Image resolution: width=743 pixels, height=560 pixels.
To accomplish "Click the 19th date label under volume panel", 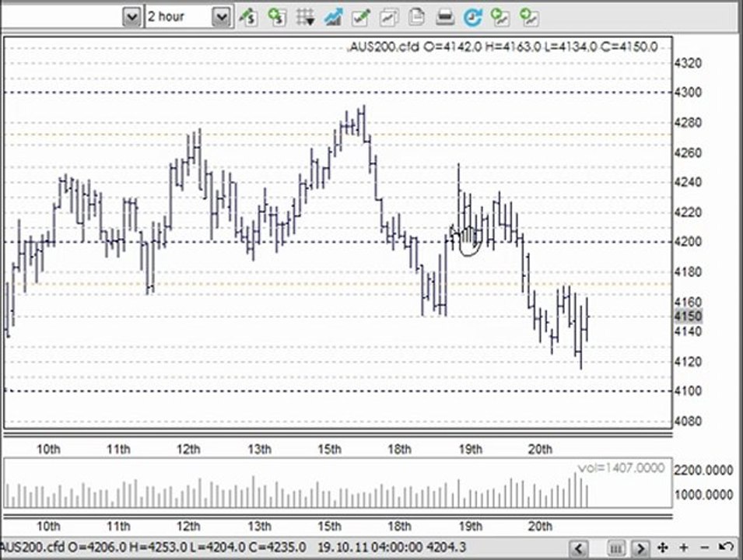I will pos(471,526).
